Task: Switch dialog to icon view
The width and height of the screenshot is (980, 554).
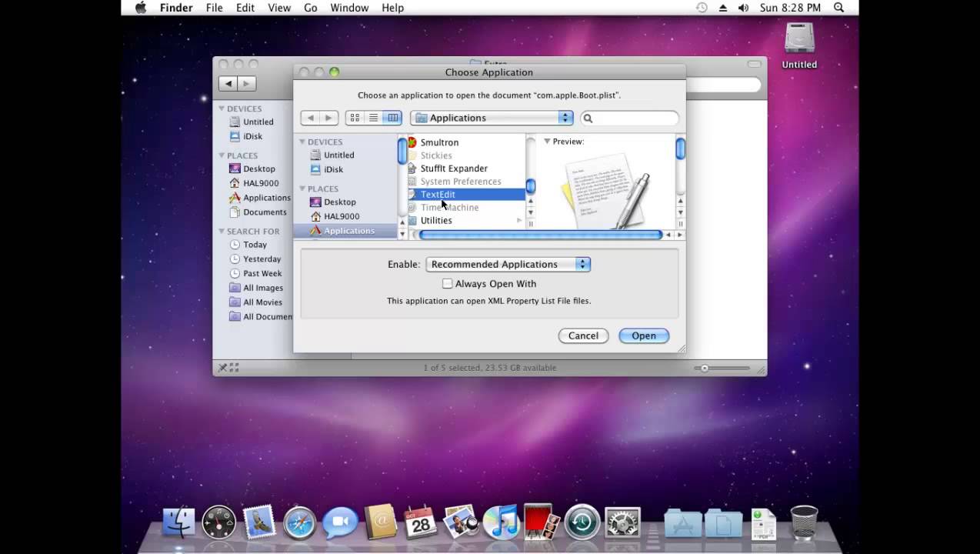Action: pos(355,118)
